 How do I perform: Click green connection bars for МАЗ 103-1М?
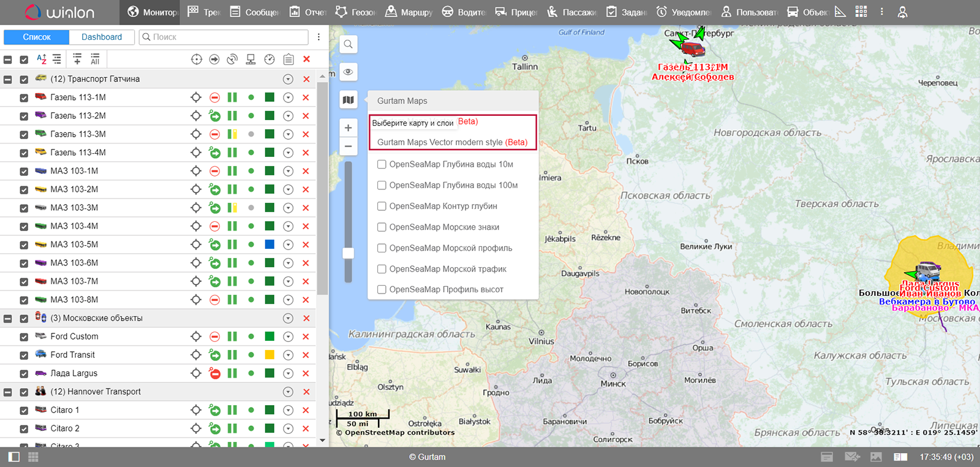(x=232, y=171)
